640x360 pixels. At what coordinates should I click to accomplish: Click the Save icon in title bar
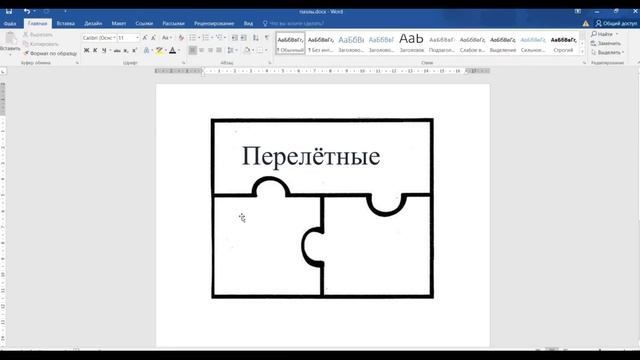(9, 11)
